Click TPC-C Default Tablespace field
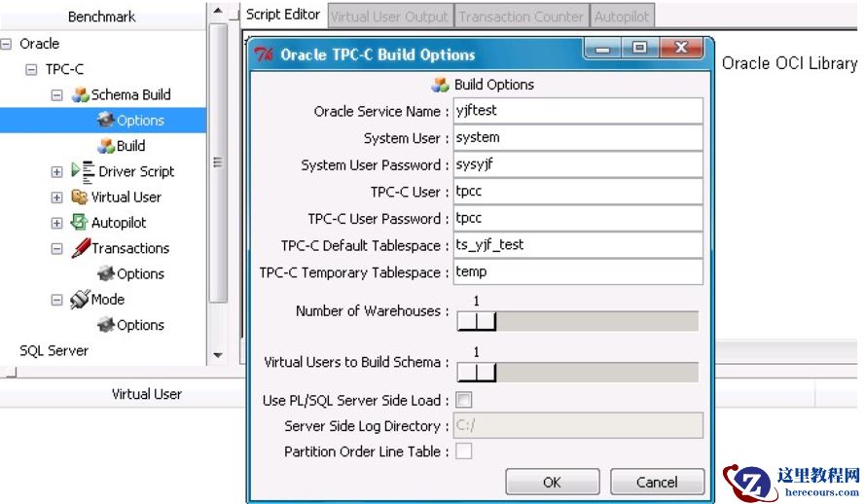 578,245
